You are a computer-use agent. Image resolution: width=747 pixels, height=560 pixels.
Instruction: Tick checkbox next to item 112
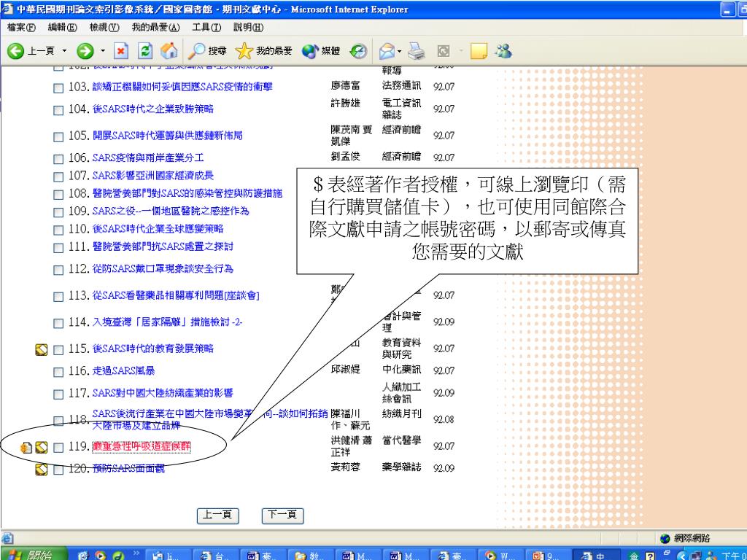coord(58,270)
